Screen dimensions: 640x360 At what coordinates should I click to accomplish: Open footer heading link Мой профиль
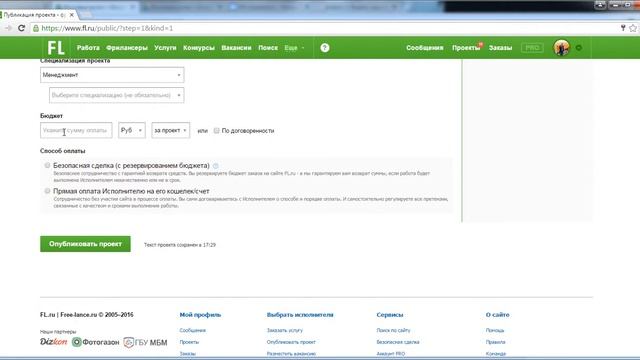(x=200, y=315)
